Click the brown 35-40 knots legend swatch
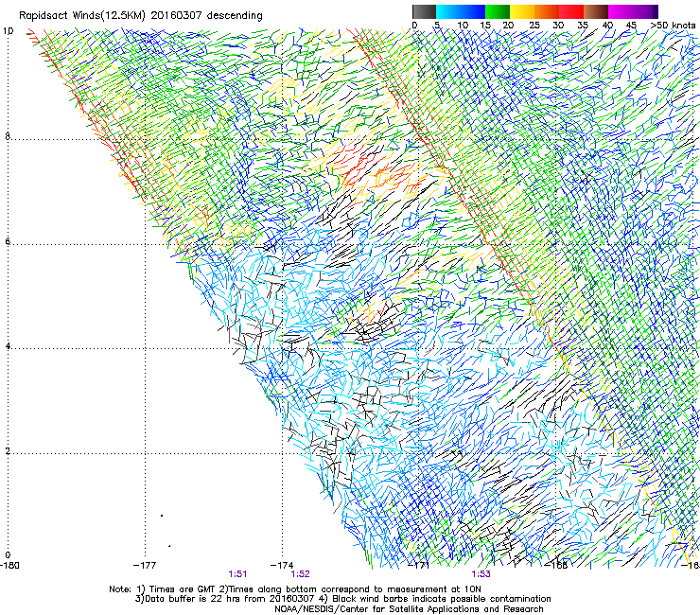 pyautogui.click(x=596, y=11)
